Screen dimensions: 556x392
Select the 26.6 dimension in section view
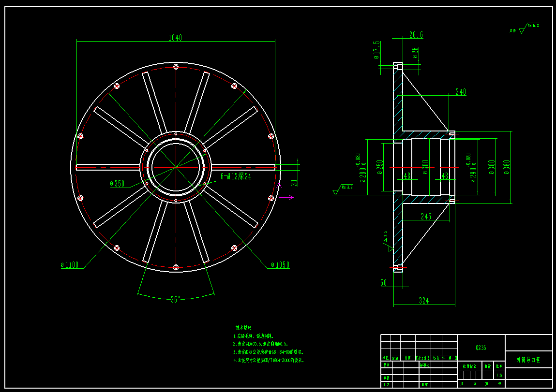(416, 35)
